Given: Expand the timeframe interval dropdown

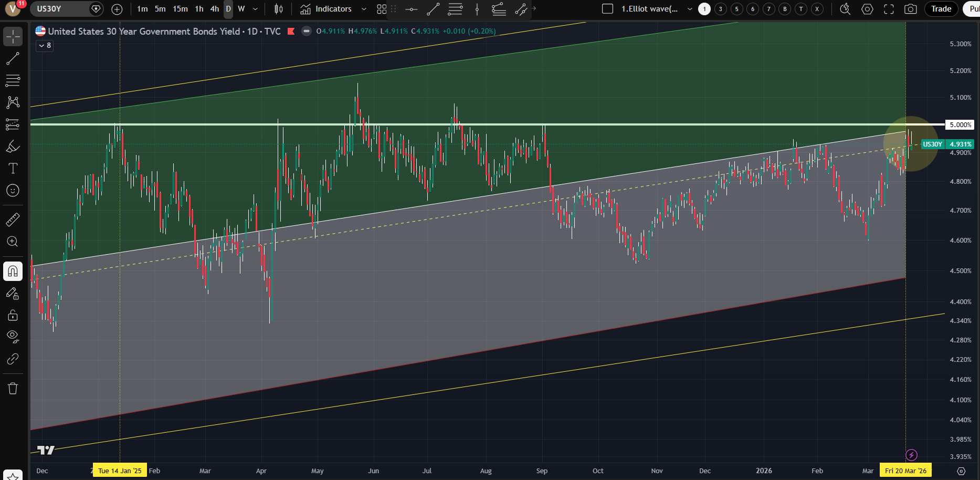Looking at the screenshot, I should tap(256, 9).
